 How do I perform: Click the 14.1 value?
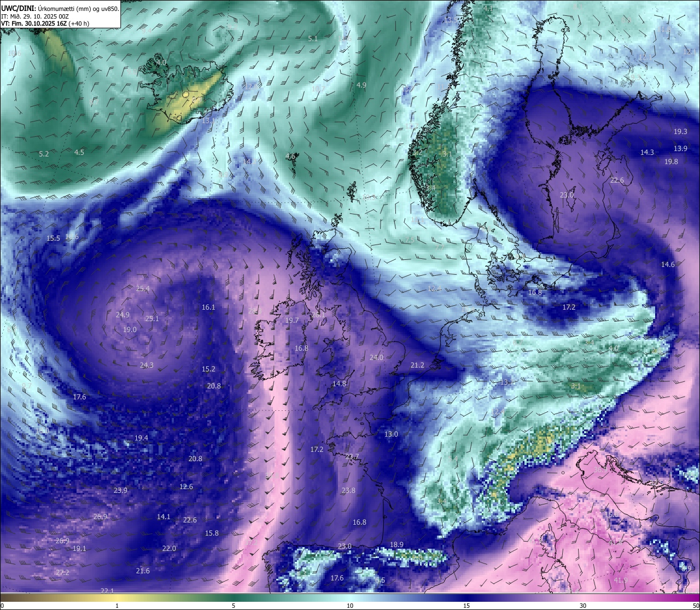pyautogui.click(x=164, y=517)
